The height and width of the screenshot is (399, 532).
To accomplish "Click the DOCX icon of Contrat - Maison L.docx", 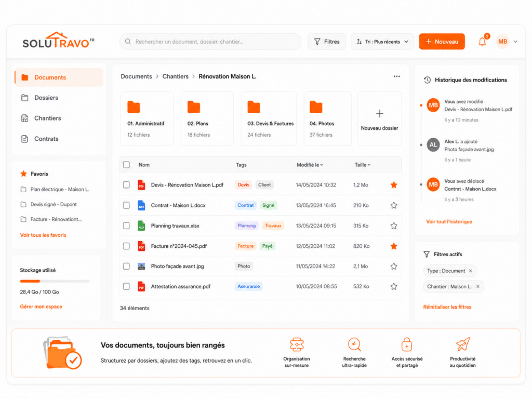I will pyautogui.click(x=141, y=205).
